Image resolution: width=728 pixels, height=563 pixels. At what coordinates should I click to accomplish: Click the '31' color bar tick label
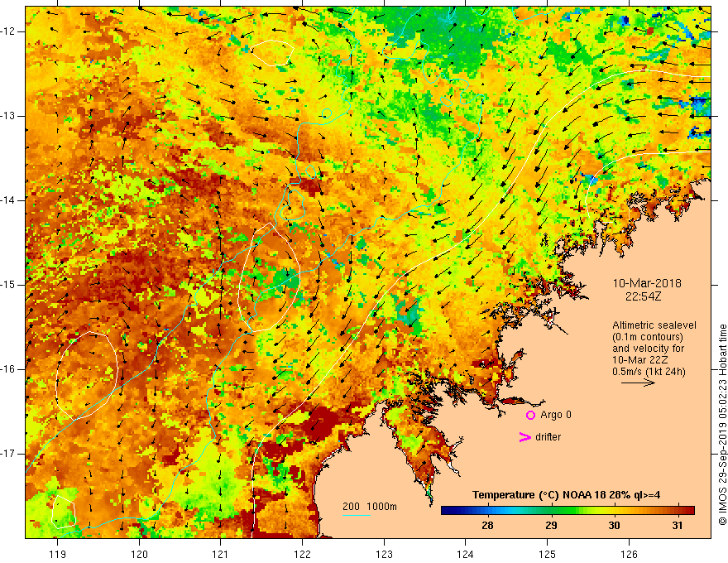tap(678, 526)
